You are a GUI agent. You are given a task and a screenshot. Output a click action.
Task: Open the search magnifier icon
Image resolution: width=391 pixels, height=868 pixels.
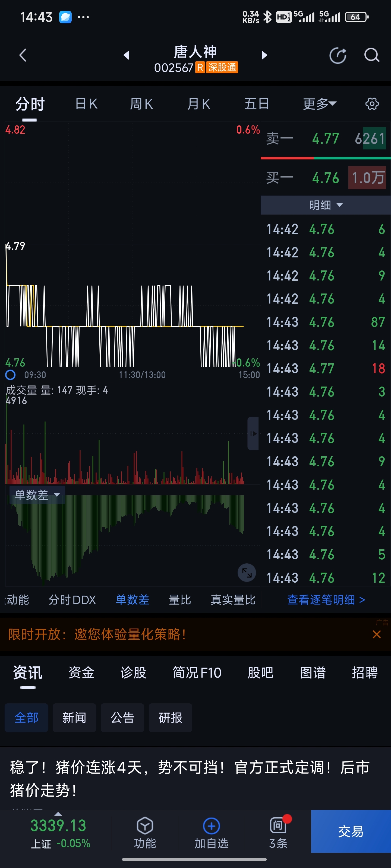tap(371, 55)
